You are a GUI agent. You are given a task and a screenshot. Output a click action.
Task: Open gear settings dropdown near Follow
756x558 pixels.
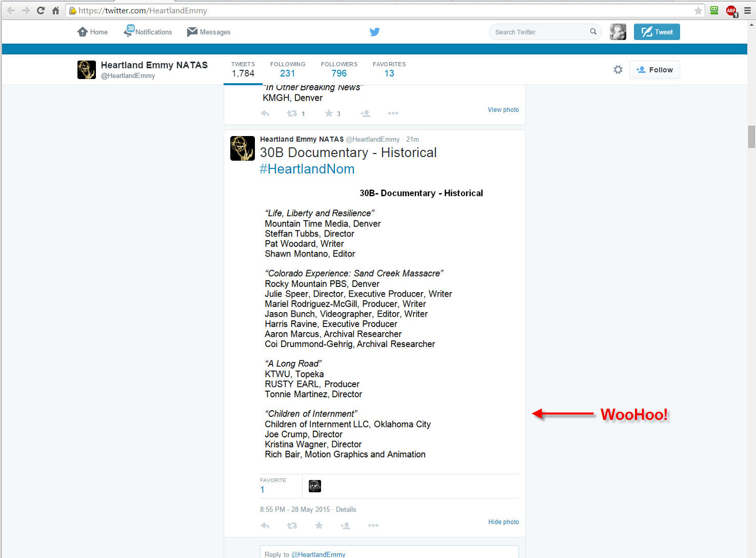click(618, 70)
